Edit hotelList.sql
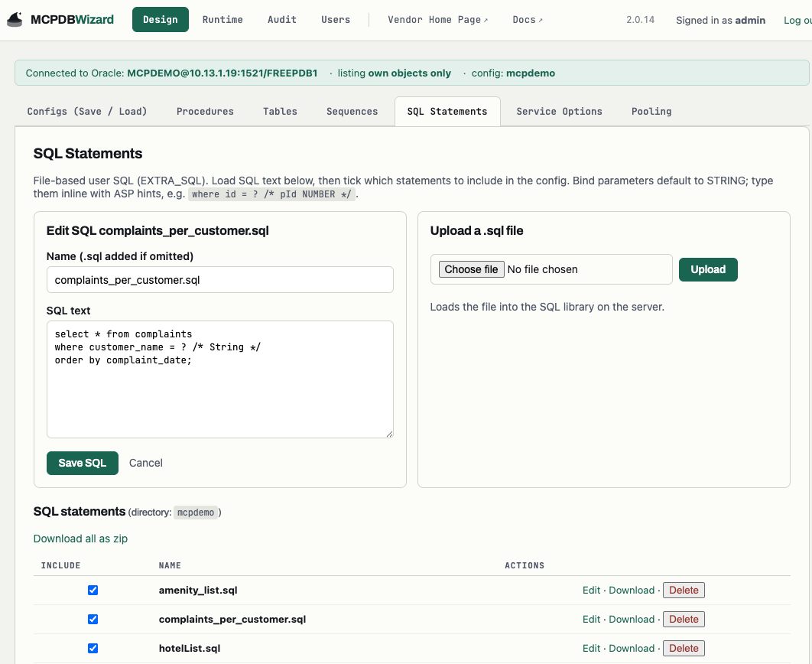Viewport: 812px width, 664px height. coord(591,648)
